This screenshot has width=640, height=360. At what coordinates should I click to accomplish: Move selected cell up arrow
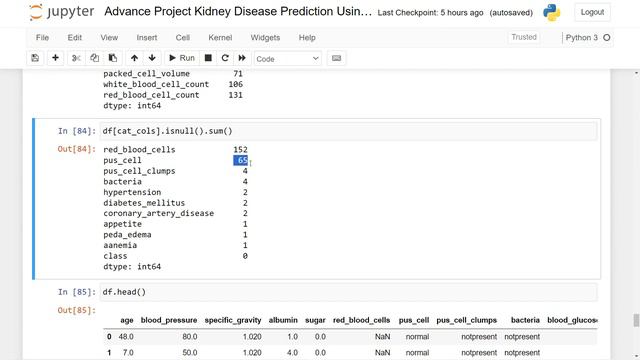click(134, 58)
